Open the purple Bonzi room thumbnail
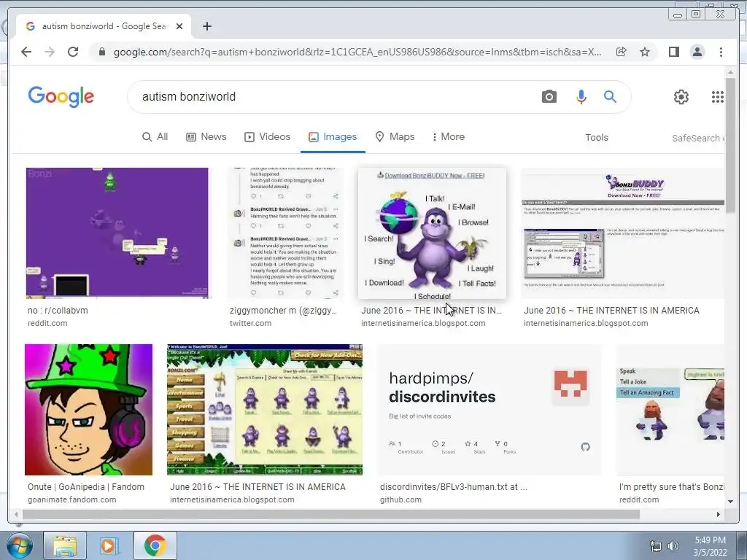This screenshot has height=560, width=747. 117,233
